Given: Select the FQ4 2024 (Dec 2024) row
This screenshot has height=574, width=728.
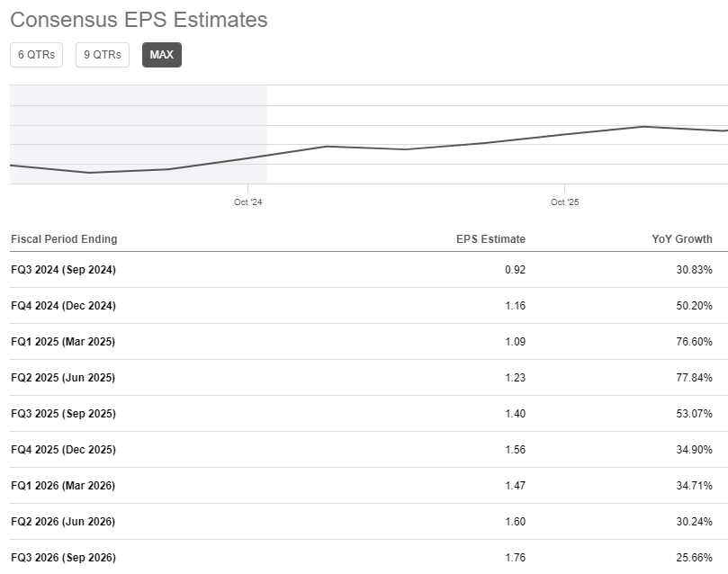Looking at the screenshot, I should [63, 306].
